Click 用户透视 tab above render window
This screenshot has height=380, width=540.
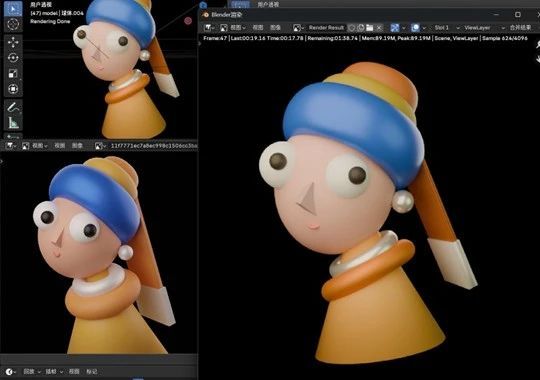tap(269, 4)
